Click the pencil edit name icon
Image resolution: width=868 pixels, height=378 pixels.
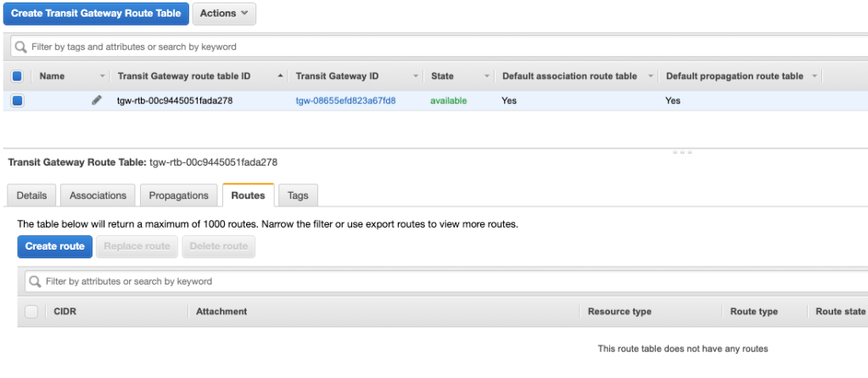97,100
